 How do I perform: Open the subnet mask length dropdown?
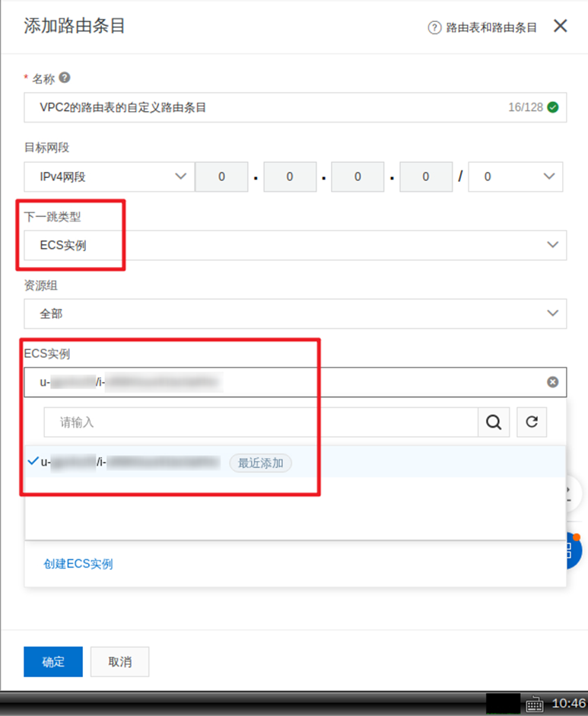[x=516, y=177]
